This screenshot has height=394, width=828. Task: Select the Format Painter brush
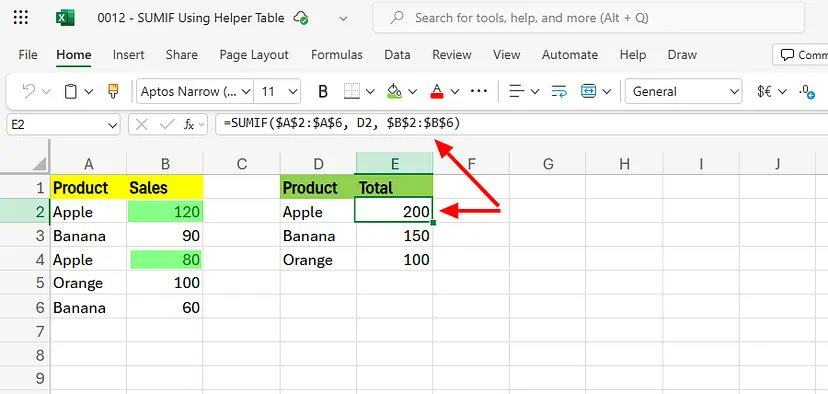coord(113,91)
